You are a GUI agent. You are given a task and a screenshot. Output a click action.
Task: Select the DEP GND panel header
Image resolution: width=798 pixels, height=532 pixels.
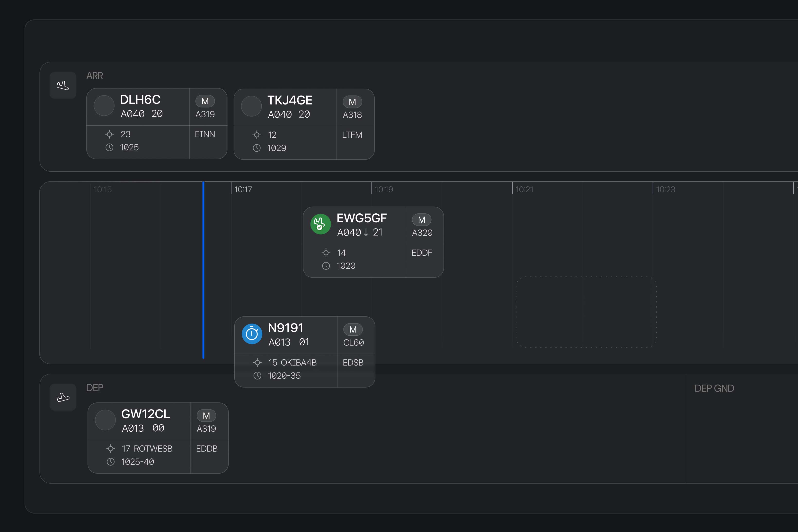coord(714,388)
